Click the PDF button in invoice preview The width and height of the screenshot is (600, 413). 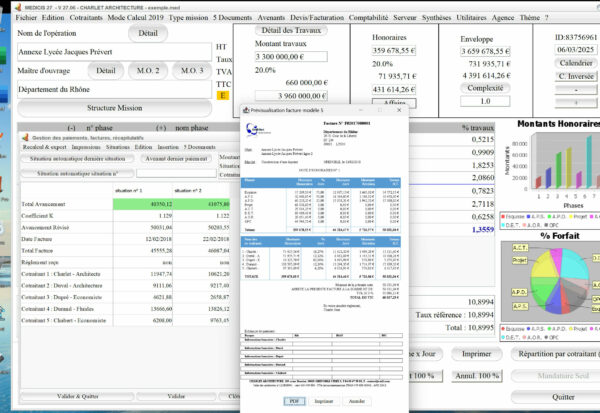[x=294, y=401]
